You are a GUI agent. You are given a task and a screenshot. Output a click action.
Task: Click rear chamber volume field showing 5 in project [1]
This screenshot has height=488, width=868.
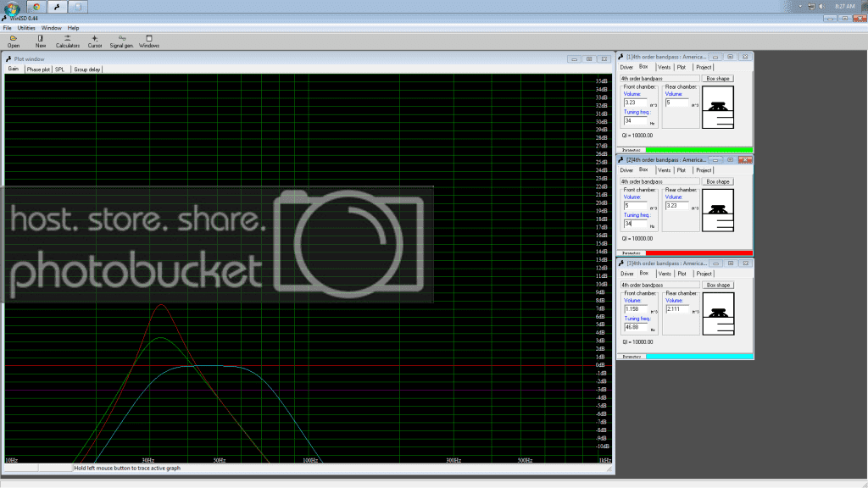[x=676, y=103]
